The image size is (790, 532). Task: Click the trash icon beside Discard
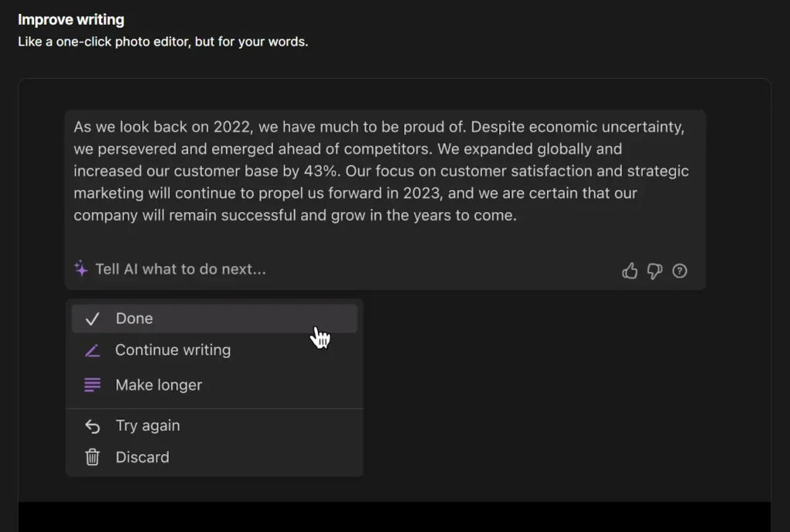93,456
